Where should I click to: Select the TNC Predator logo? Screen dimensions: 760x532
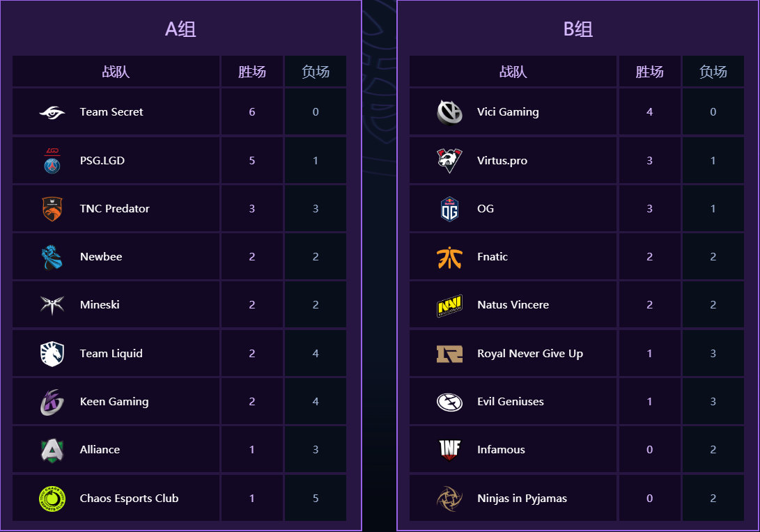(52, 209)
